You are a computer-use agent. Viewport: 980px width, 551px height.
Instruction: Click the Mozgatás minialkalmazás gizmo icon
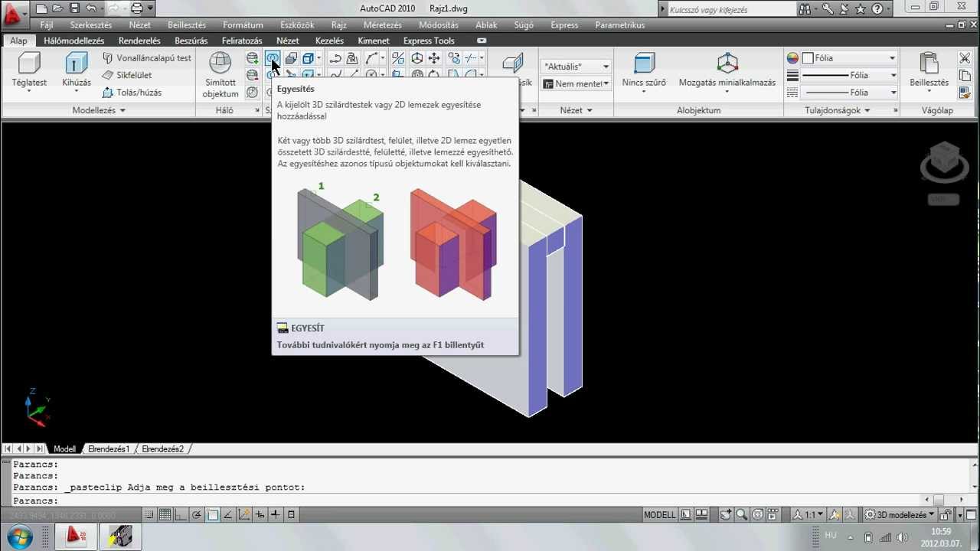pyautogui.click(x=727, y=63)
